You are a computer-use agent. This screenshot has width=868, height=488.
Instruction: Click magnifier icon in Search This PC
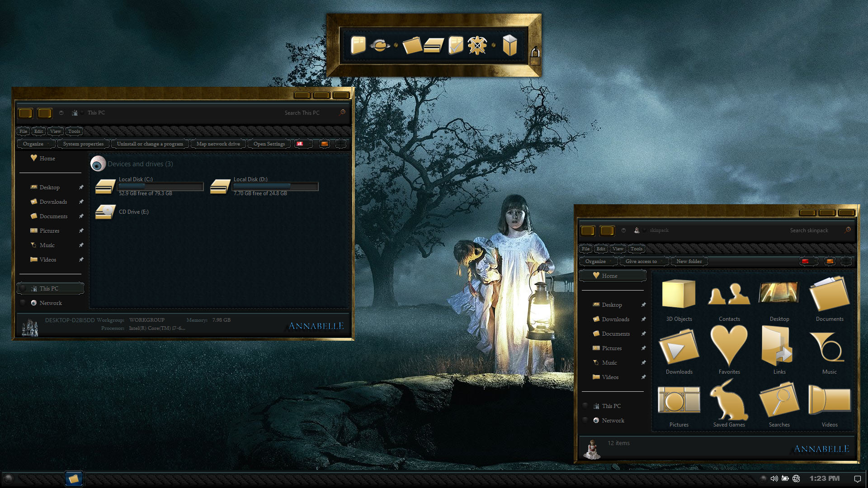342,113
